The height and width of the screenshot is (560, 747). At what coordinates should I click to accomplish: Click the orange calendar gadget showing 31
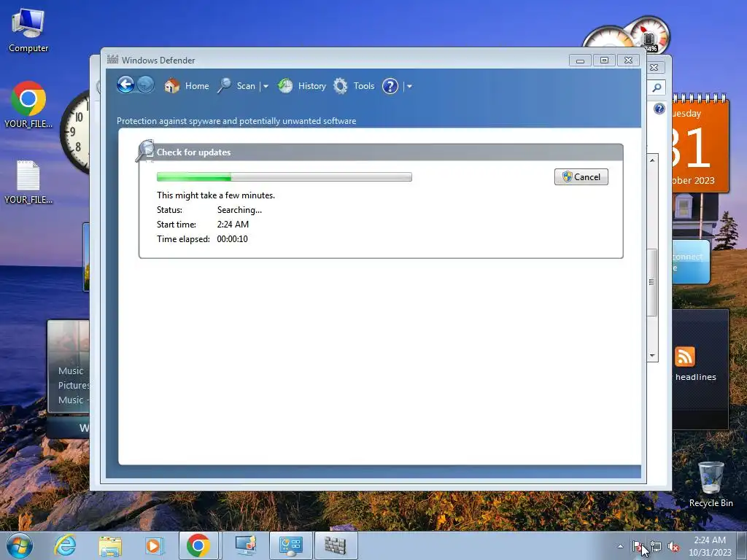point(700,143)
